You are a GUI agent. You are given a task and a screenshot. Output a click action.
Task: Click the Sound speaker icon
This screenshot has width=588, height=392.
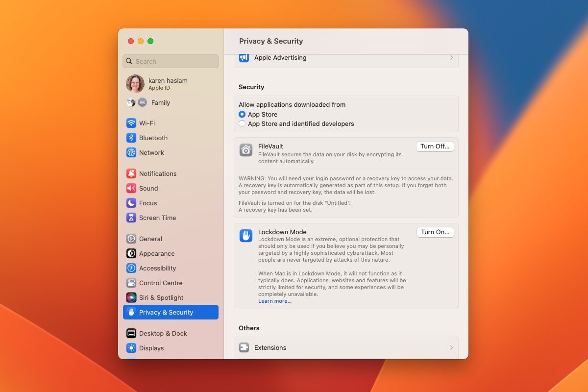coord(131,188)
